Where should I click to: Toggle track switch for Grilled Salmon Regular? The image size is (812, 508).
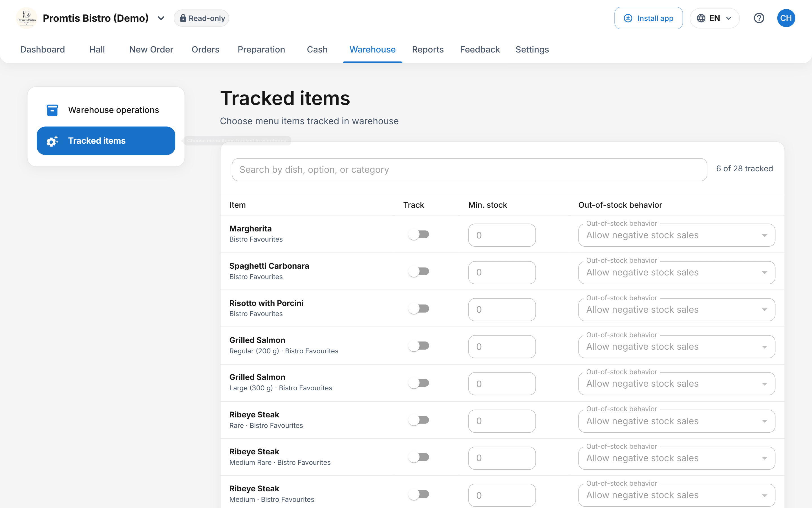pyautogui.click(x=419, y=346)
